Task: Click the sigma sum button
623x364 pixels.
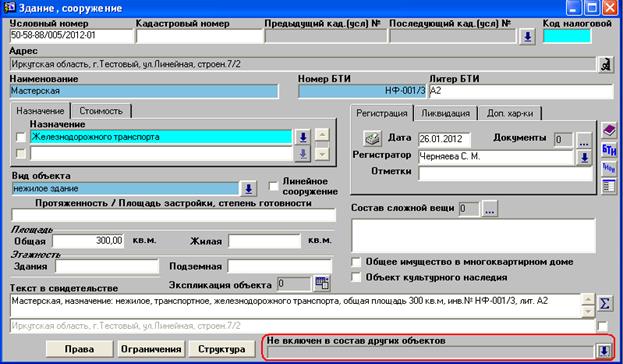Action: [x=605, y=303]
